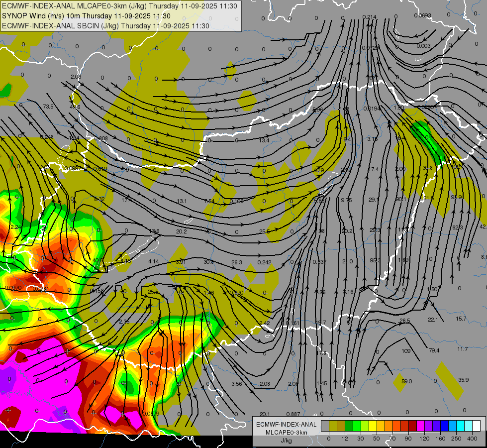The width and height of the screenshot is (487, 448).
Task: Click the map value 40.5
Action: click(98, 260)
